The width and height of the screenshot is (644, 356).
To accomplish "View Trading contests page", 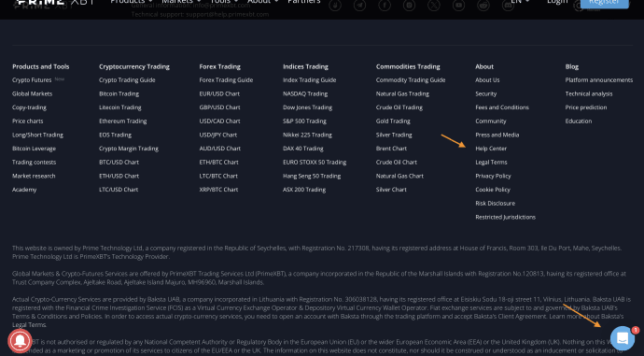I will tap(34, 163).
